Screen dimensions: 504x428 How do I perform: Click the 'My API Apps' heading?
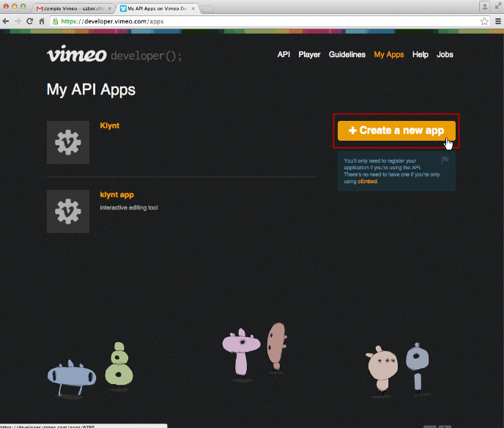[91, 89]
